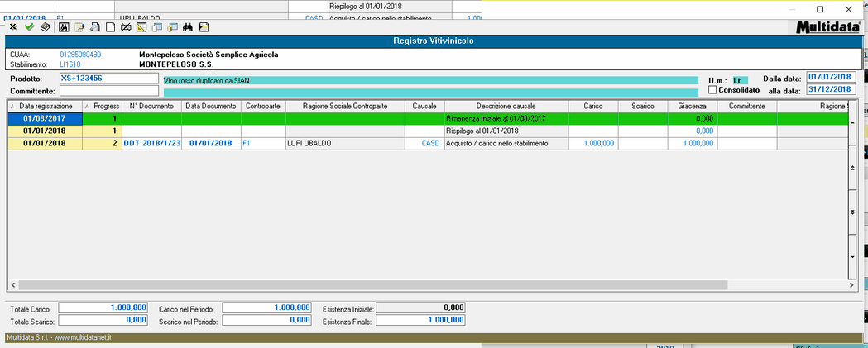Image resolution: width=868 pixels, height=348 pixels.
Task: Click the single up arrow grid navigation button
Action: [x=852, y=122]
